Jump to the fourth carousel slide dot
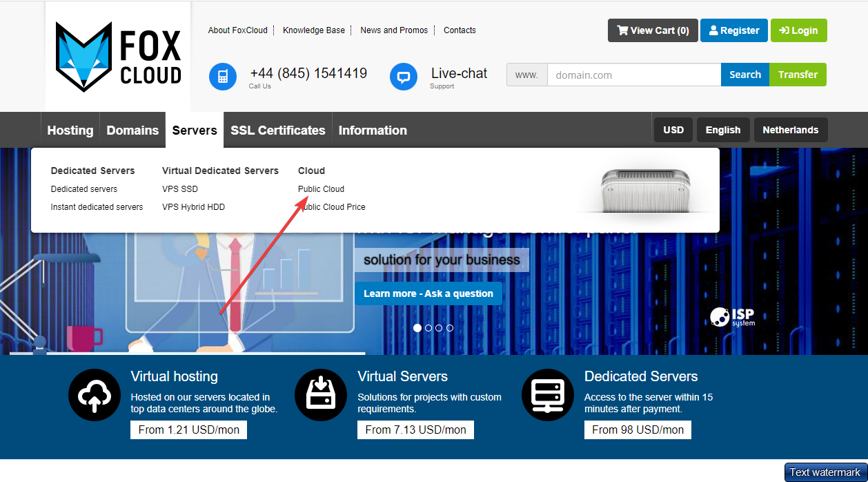 [x=450, y=328]
